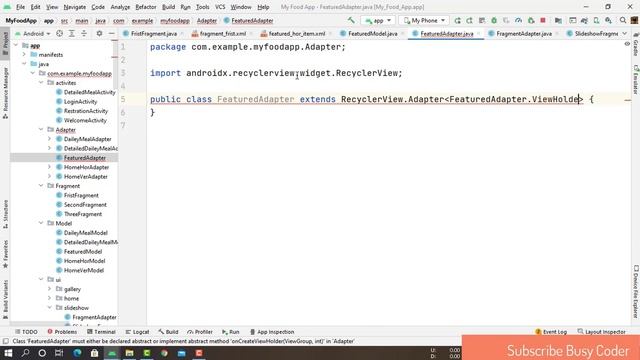
Task: Open the My Phone device dropdown
Action: [x=424, y=20]
